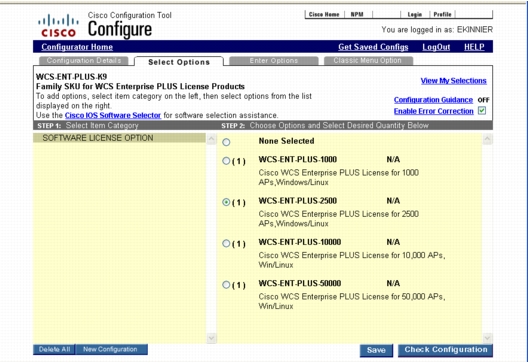
Task: Choose the WCS-ENT-PLUS-1000 license radio button
Action: point(226,161)
